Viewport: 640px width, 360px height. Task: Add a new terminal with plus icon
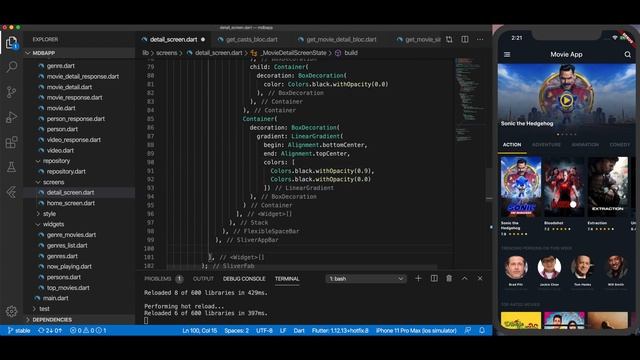[x=418, y=278]
